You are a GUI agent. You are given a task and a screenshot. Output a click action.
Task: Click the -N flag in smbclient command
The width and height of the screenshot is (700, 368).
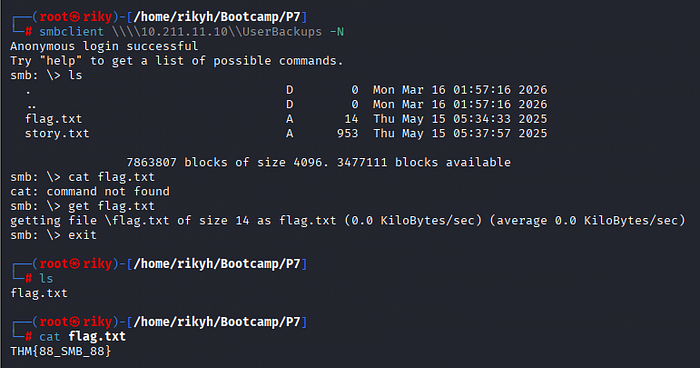(x=337, y=32)
